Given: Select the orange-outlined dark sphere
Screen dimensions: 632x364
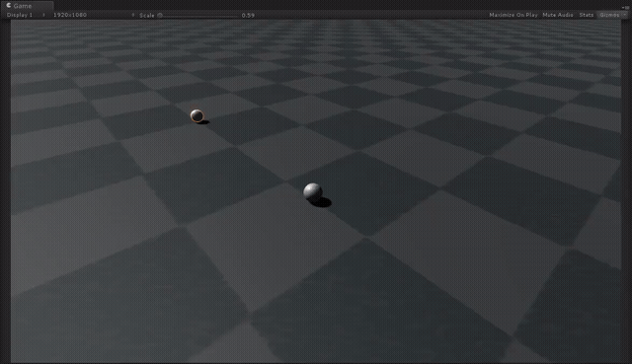Looking at the screenshot, I should pyautogui.click(x=197, y=115).
